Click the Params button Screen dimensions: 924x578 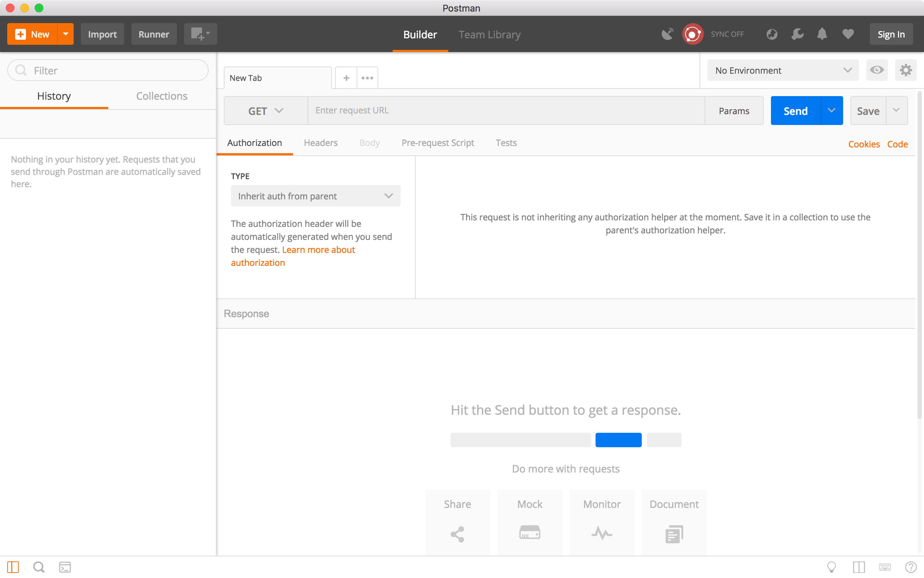pyautogui.click(x=734, y=111)
